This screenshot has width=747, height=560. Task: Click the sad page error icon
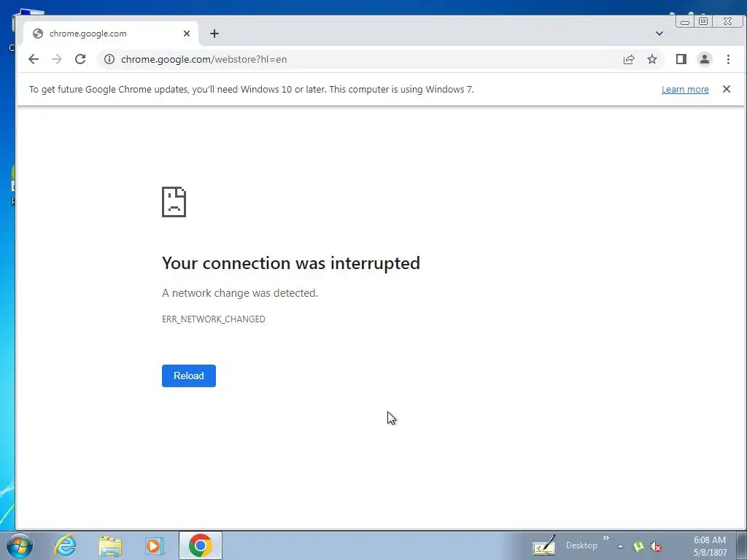click(174, 202)
